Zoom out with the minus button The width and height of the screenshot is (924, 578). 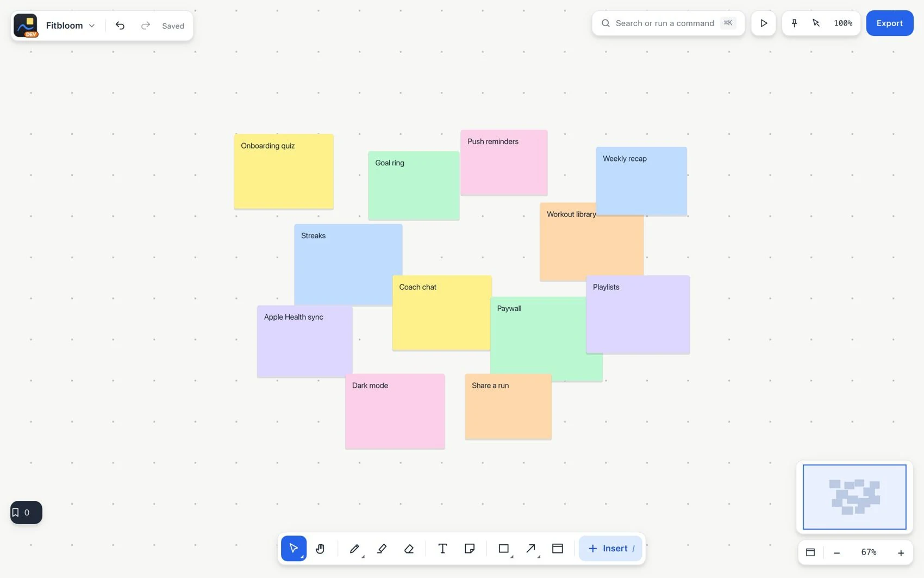click(837, 552)
